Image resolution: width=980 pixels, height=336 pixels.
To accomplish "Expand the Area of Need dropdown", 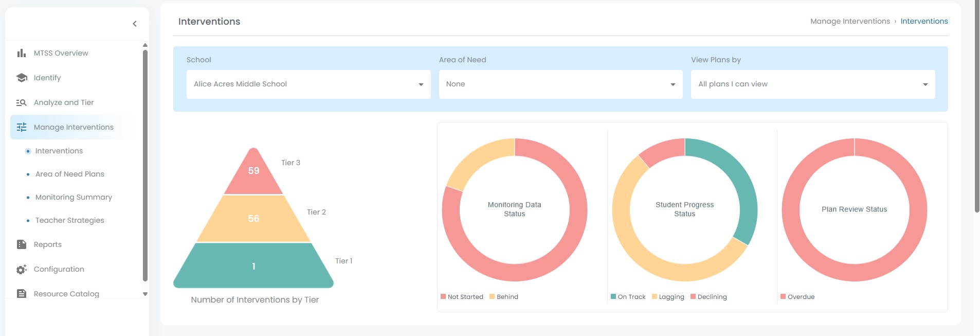I will pyautogui.click(x=560, y=84).
